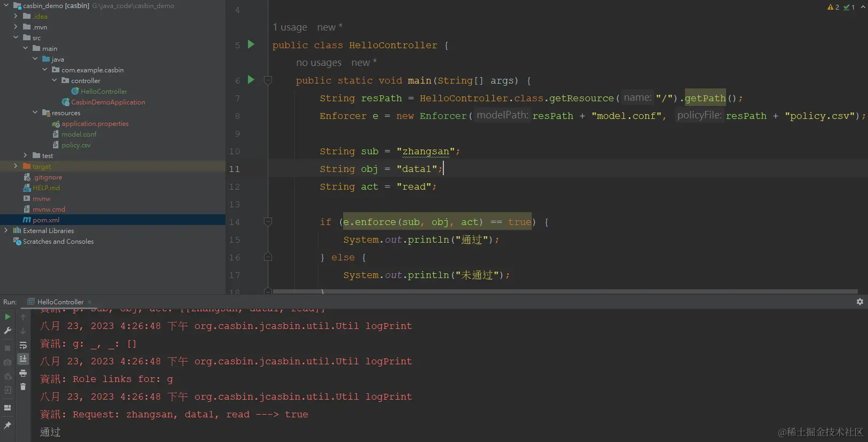Click the warnings indicator showing 2
This screenshot has height=442, width=868.
coord(833,7)
